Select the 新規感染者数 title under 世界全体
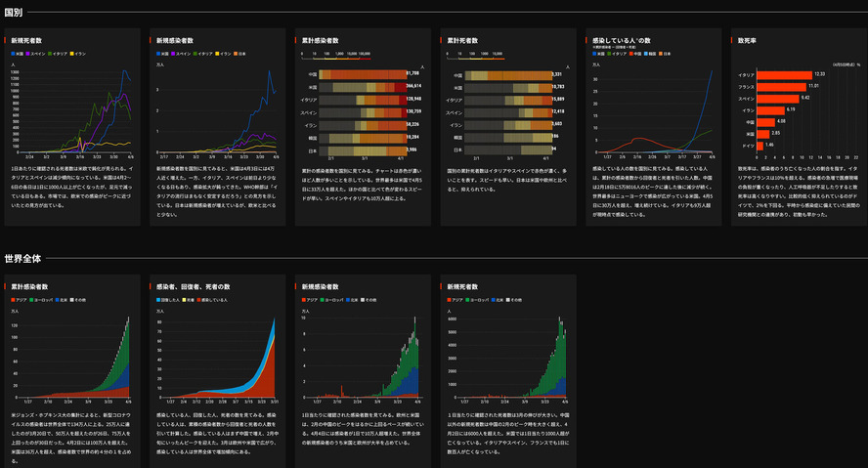This screenshot has height=468, width=868. point(320,286)
